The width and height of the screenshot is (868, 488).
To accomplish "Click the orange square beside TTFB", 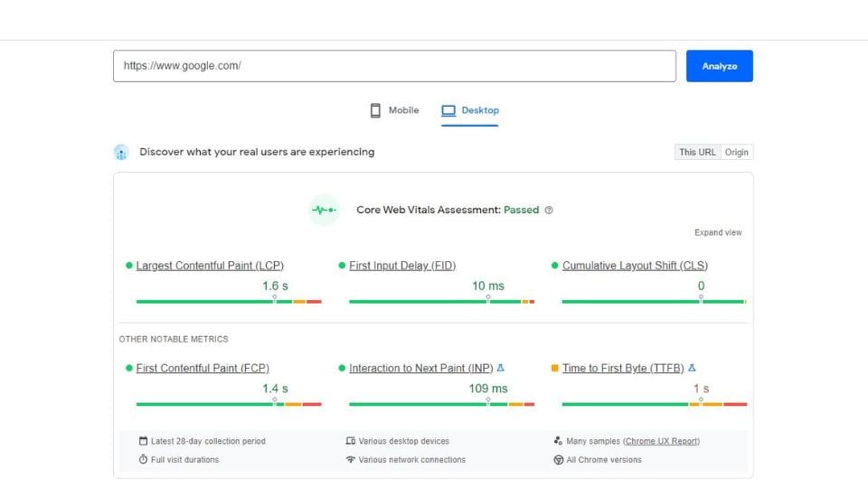I will point(554,368).
